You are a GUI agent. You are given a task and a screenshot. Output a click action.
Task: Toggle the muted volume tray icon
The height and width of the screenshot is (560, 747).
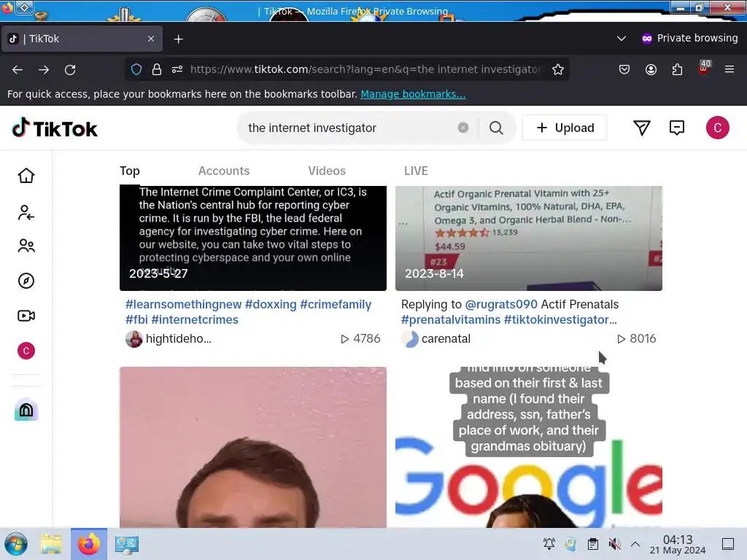614,544
